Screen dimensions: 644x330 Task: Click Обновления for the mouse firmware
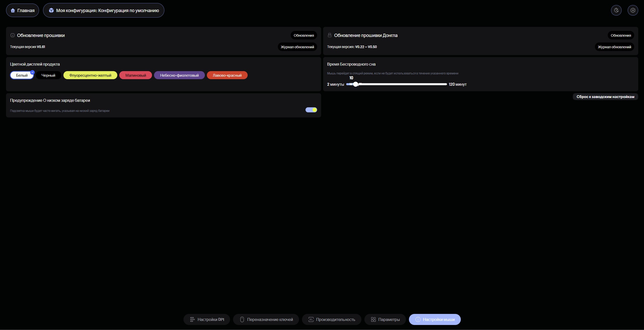304,35
